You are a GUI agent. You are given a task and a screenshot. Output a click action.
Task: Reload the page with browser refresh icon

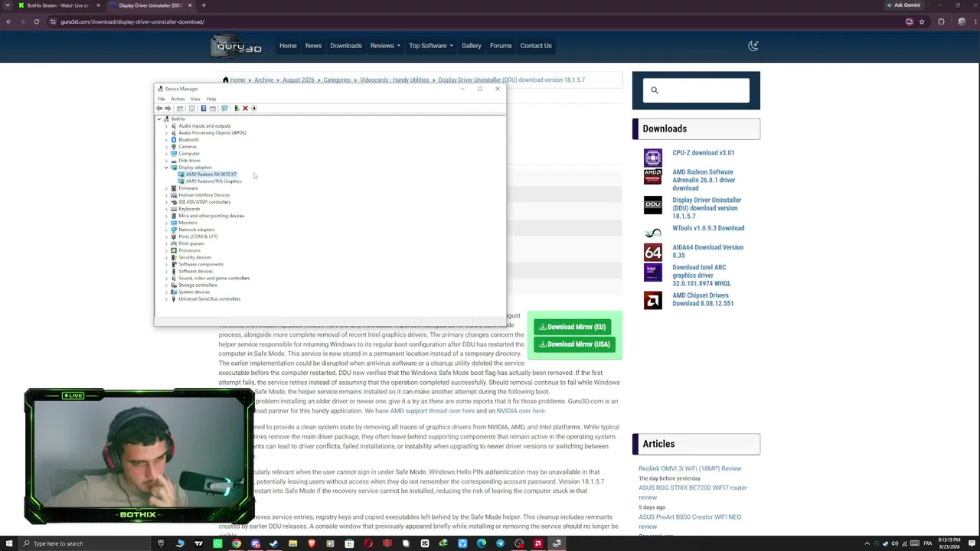(x=36, y=21)
